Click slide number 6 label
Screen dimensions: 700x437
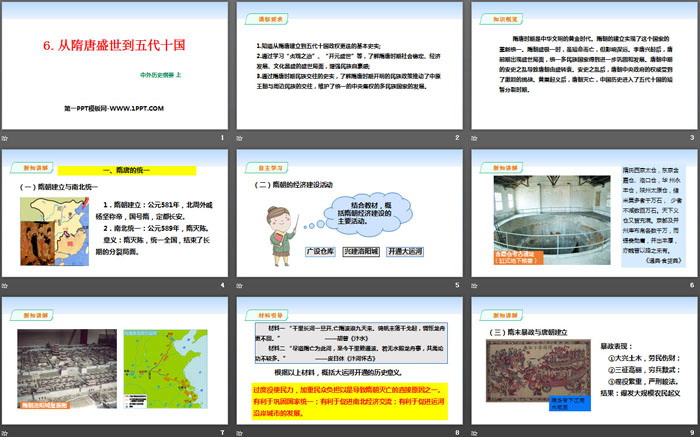pos(692,285)
